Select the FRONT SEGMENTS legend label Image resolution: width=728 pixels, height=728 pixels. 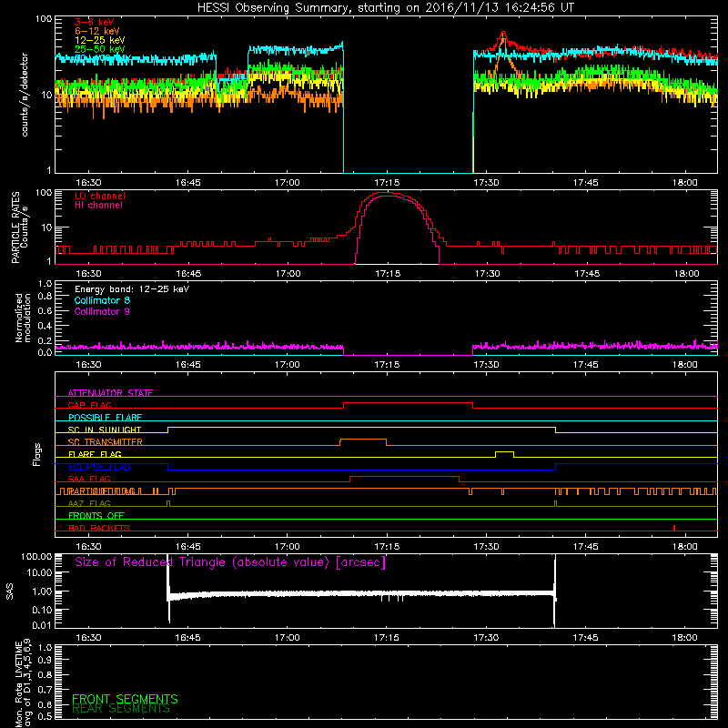(x=125, y=699)
